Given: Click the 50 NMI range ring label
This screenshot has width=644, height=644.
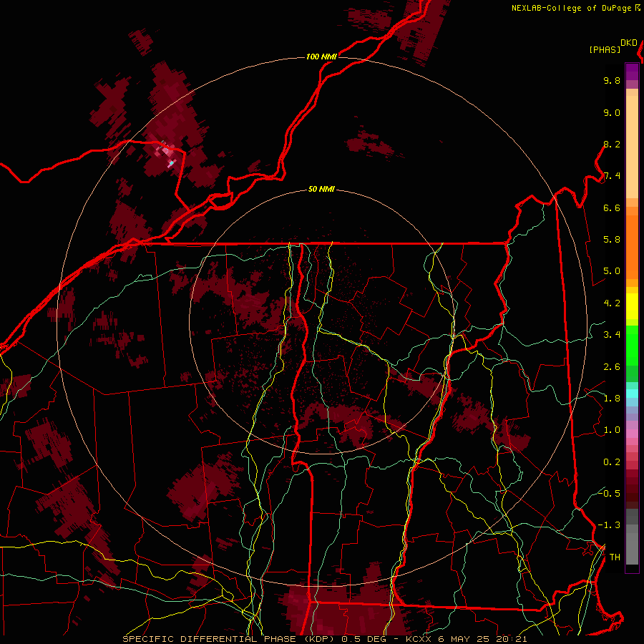Looking at the screenshot, I should (321, 189).
